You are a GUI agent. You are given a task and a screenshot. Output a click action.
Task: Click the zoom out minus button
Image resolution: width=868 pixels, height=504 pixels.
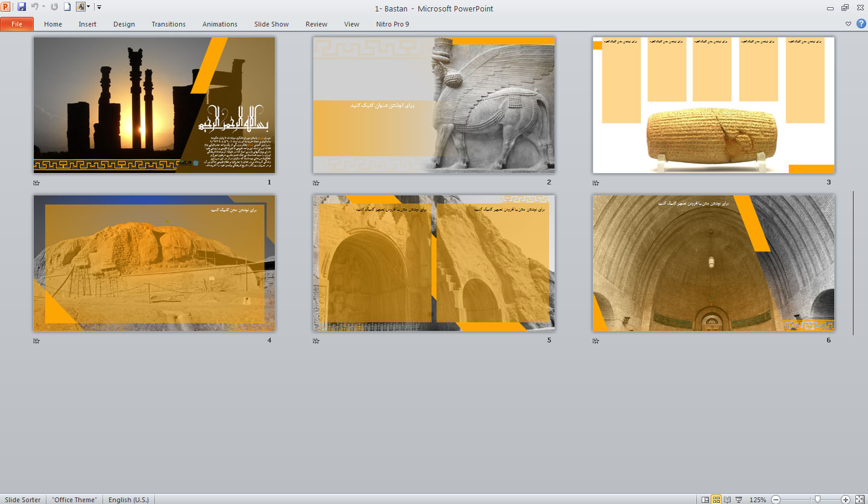(x=776, y=500)
